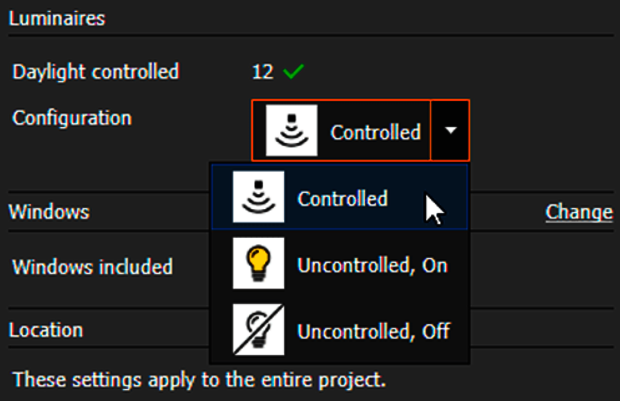The width and height of the screenshot is (620, 401).
Task: Click the Daylight controlled count 12
Action: 262,72
